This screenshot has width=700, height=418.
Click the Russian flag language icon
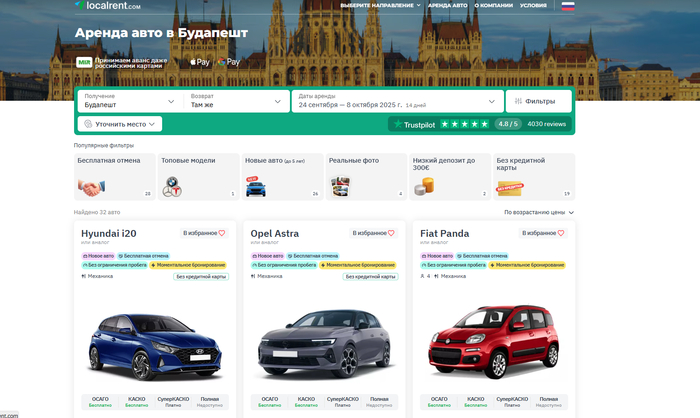(567, 6)
